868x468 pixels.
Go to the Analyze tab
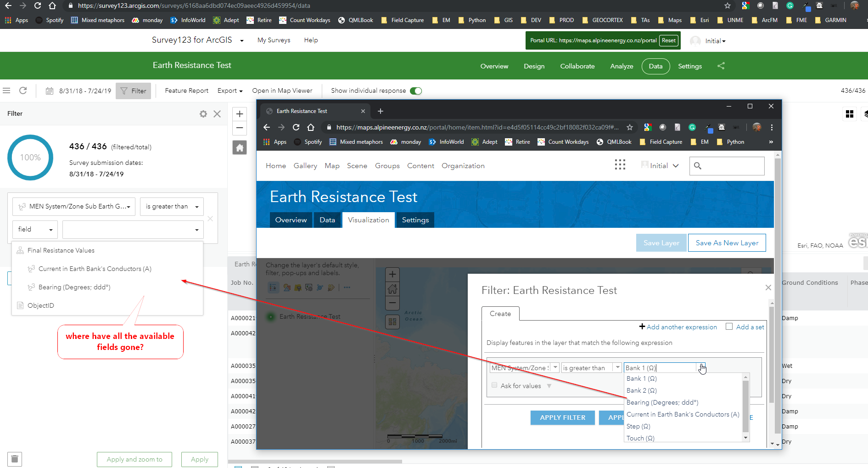coord(622,66)
